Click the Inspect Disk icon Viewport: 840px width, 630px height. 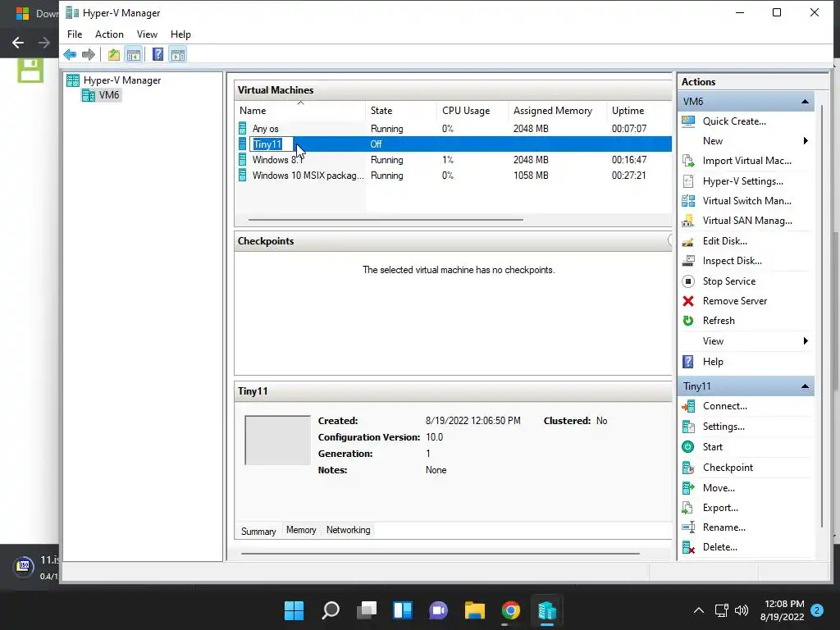[688, 261]
